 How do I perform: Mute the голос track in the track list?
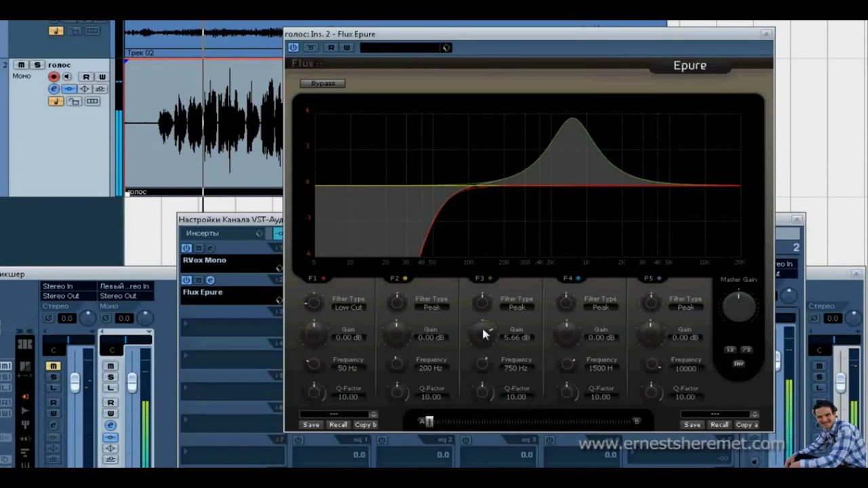pyautogui.click(x=21, y=65)
